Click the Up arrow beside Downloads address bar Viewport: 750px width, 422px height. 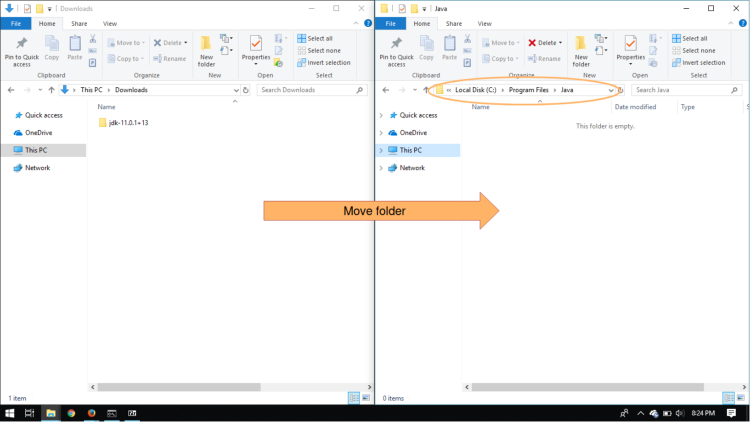pos(51,90)
